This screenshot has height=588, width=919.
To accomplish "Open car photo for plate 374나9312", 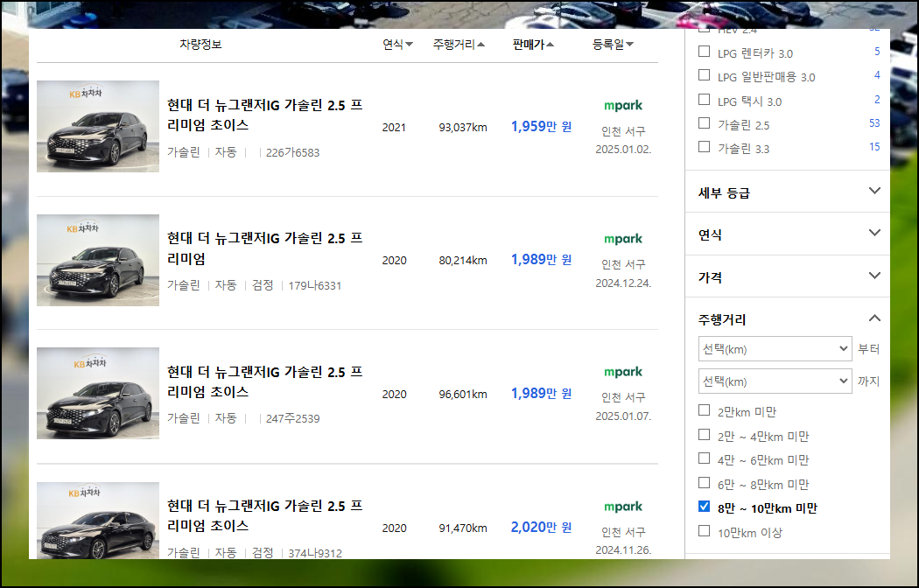I will click(98, 521).
